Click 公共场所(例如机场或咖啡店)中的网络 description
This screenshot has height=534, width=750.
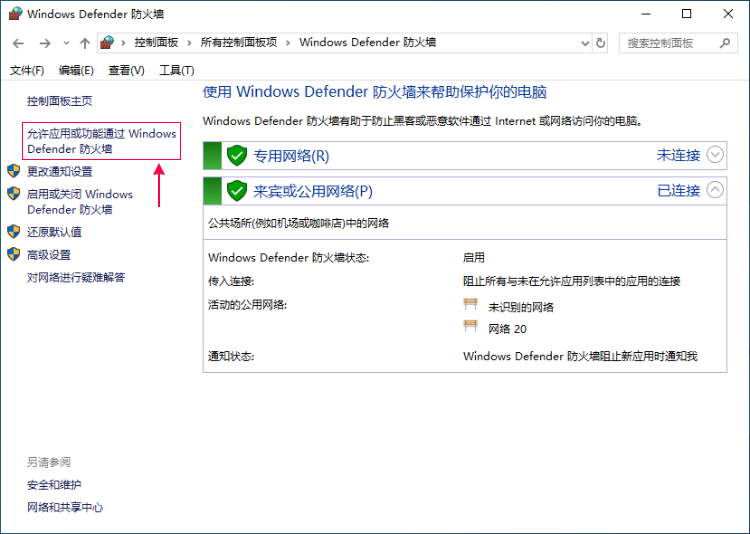298,223
